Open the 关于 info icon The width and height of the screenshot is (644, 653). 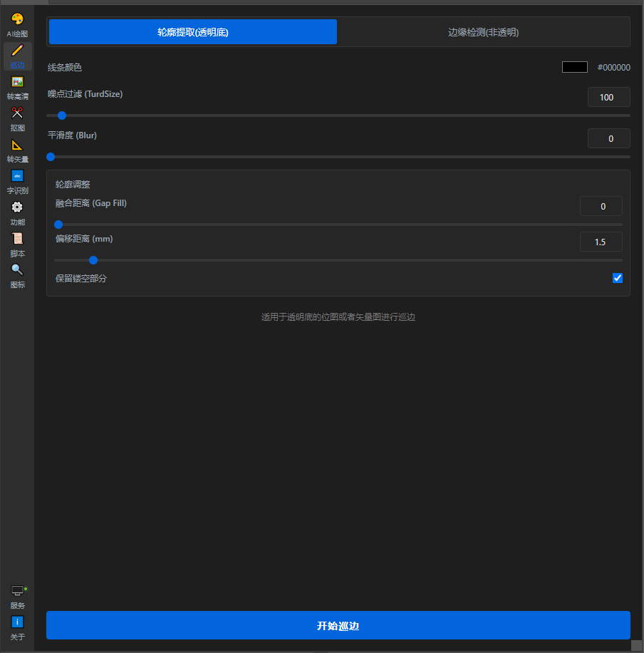point(17,623)
